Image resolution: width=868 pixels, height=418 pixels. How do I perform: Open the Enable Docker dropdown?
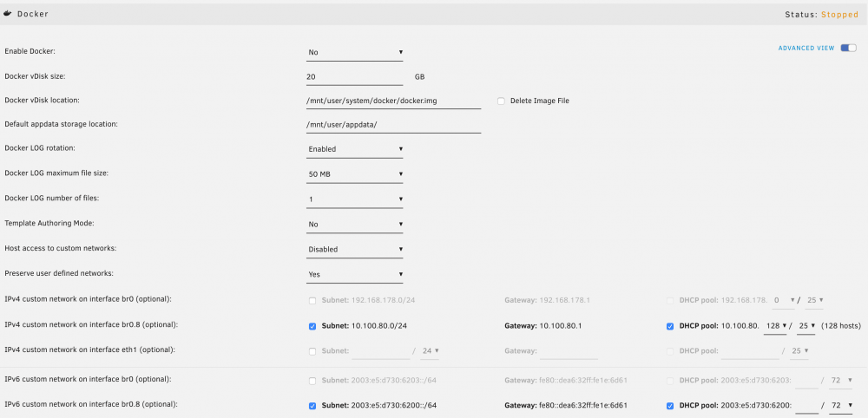(x=354, y=53)
